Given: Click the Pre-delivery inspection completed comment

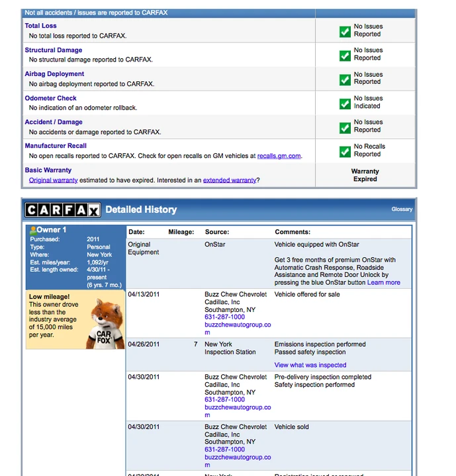Looking at the screenshot, I should pyautogui.click(x=323, y=377).
